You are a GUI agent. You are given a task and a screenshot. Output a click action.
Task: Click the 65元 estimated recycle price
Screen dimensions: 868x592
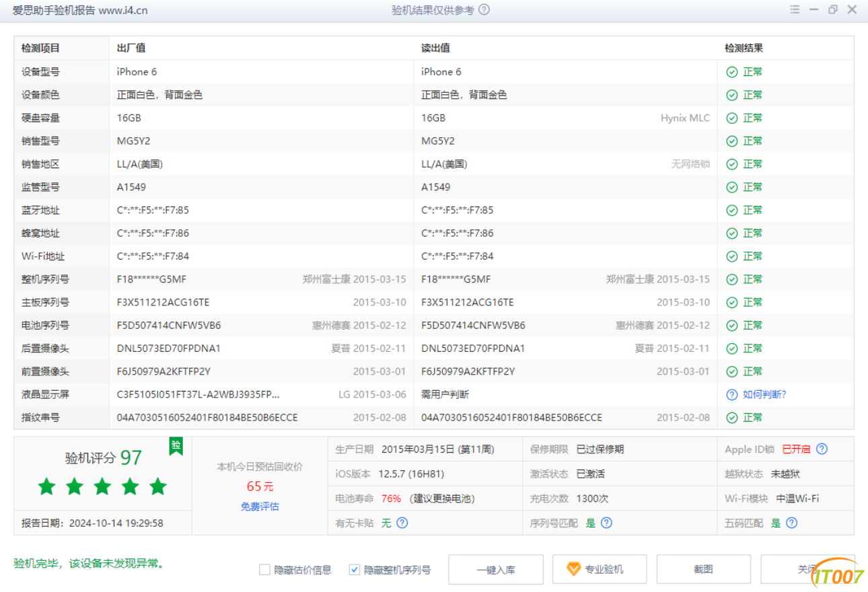tap(260, 486)
